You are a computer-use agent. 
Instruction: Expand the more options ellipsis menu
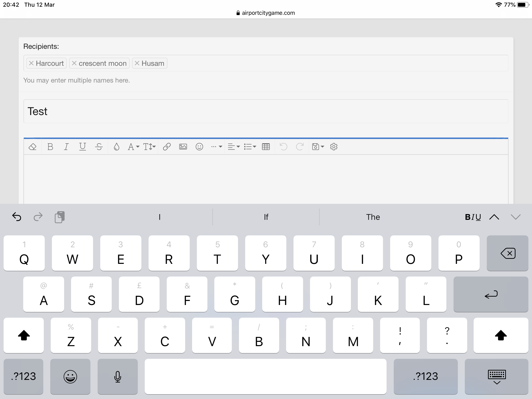(216, 146)
